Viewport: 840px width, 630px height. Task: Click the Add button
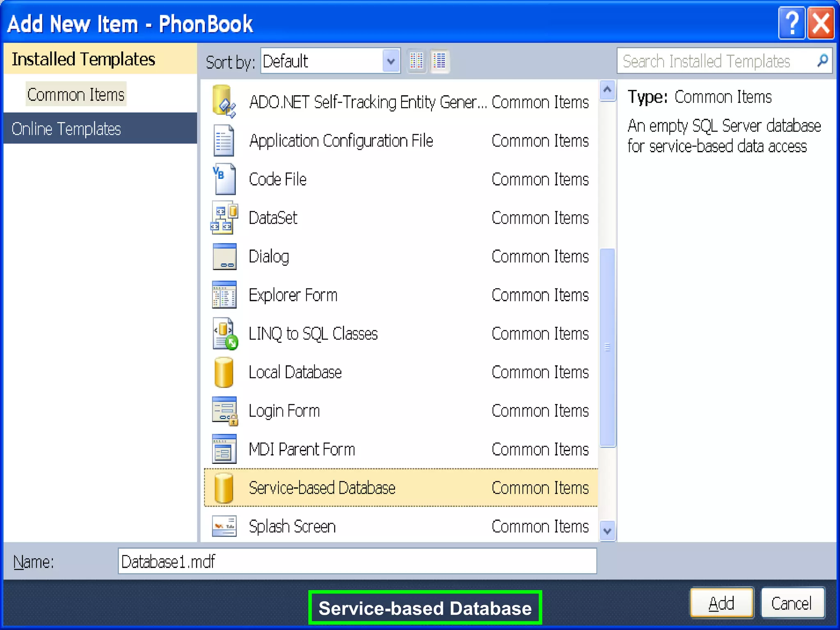721,603
